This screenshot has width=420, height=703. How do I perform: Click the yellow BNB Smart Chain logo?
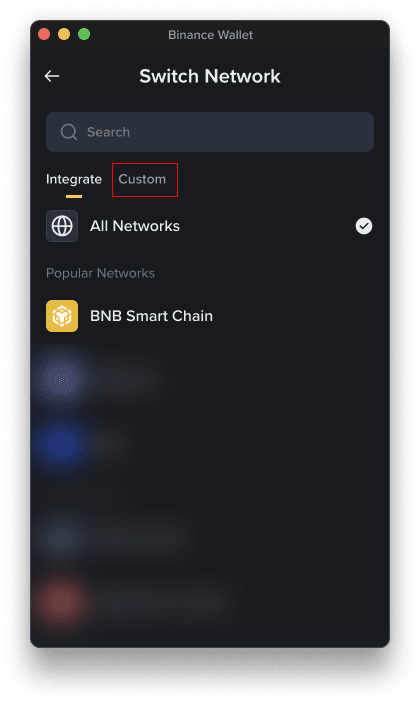[62, 316]
